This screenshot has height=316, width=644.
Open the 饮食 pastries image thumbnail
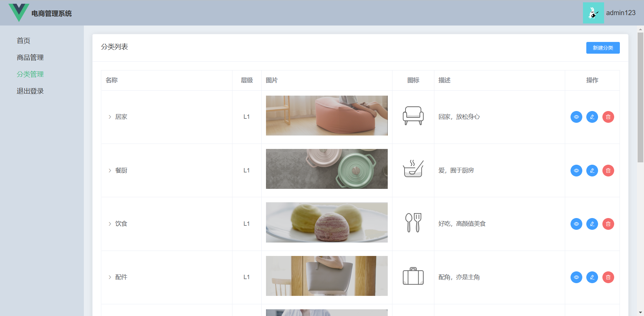tap(327, 222)
